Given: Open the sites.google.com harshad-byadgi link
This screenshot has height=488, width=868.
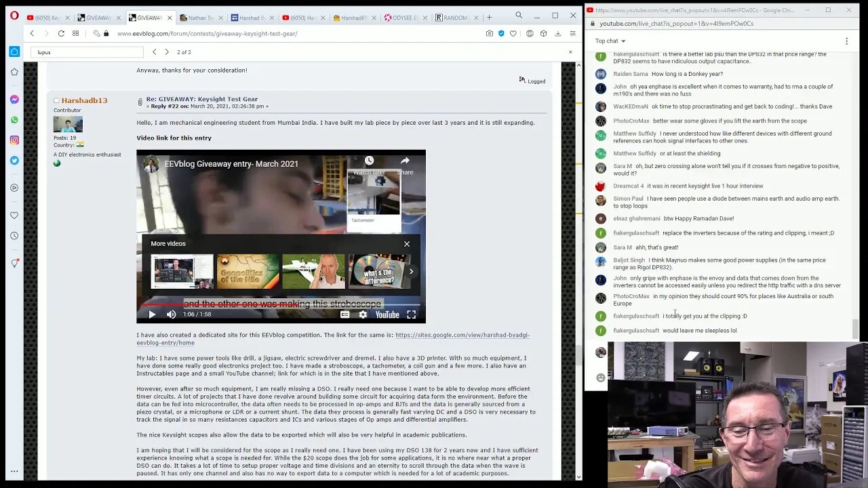Looking at the screenshot, I should pos(333,339).
